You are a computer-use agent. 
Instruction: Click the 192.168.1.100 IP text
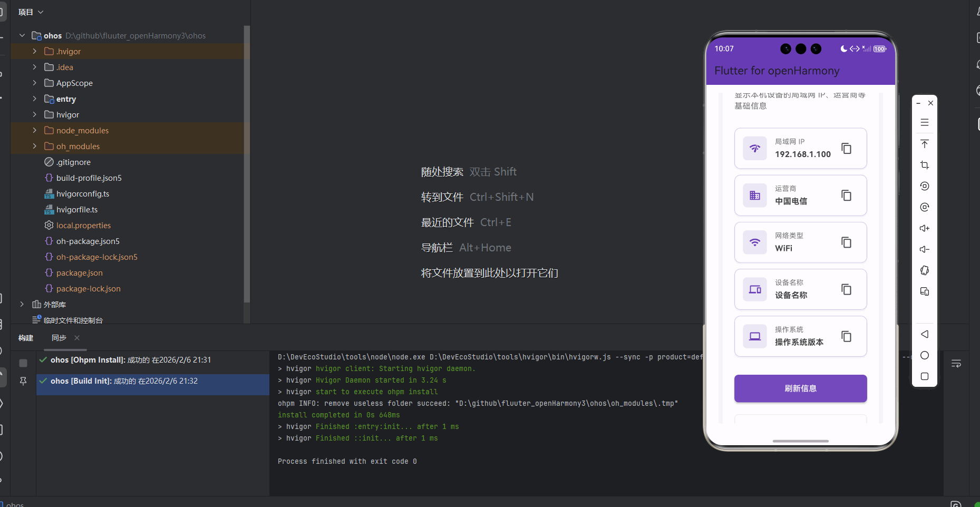(x=802, y=154)
